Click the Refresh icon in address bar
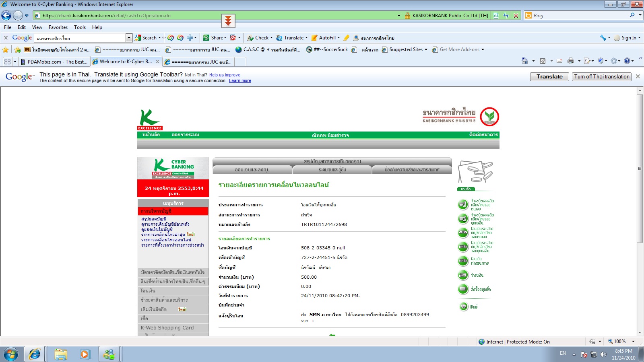The image size is (644, 362). (x=506, y=16)
